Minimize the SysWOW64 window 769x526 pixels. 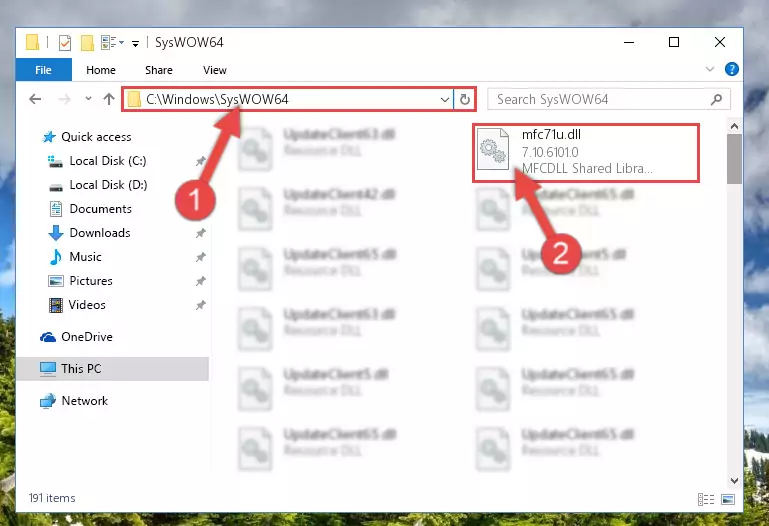coord(629,43)
